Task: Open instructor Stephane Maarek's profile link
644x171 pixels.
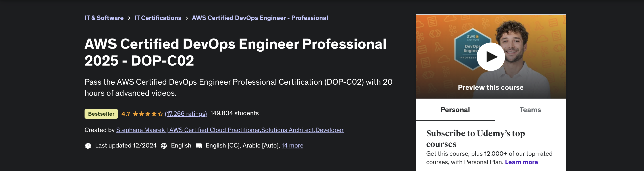Action: 230,130
